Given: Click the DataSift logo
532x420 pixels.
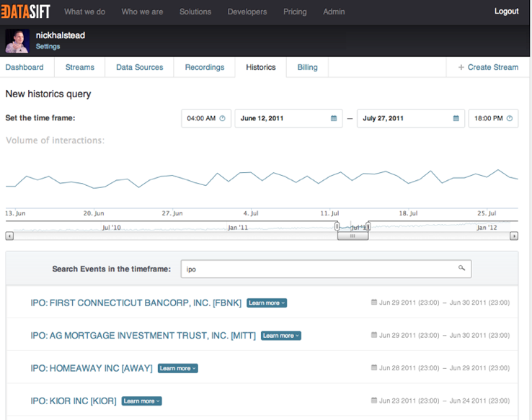Looking at the screenshot, I should (x=25, y=12).
